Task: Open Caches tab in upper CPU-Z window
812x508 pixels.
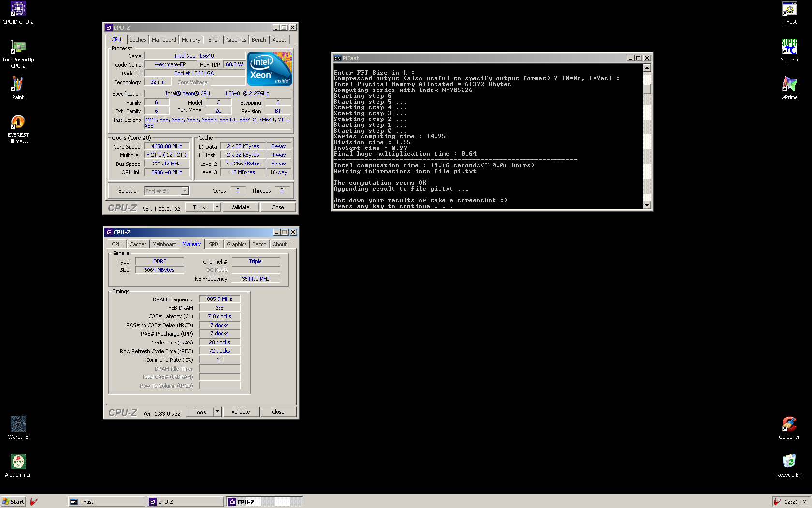Action: point(138,40)
